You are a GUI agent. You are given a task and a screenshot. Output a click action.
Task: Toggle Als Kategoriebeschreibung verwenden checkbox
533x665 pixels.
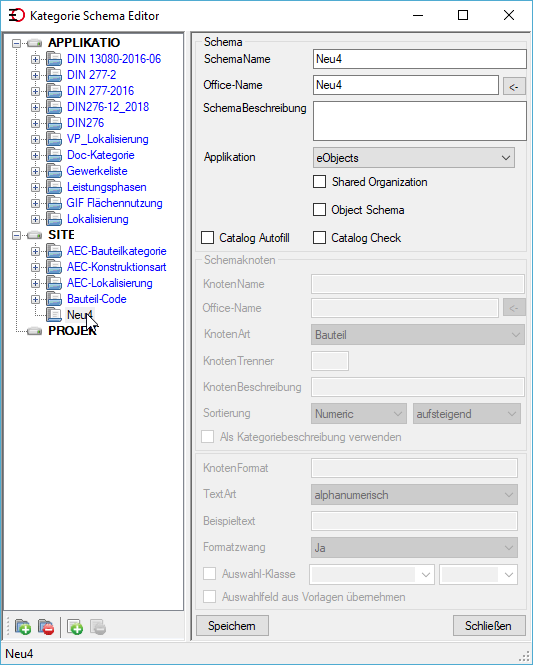click(x=207, y=436)
